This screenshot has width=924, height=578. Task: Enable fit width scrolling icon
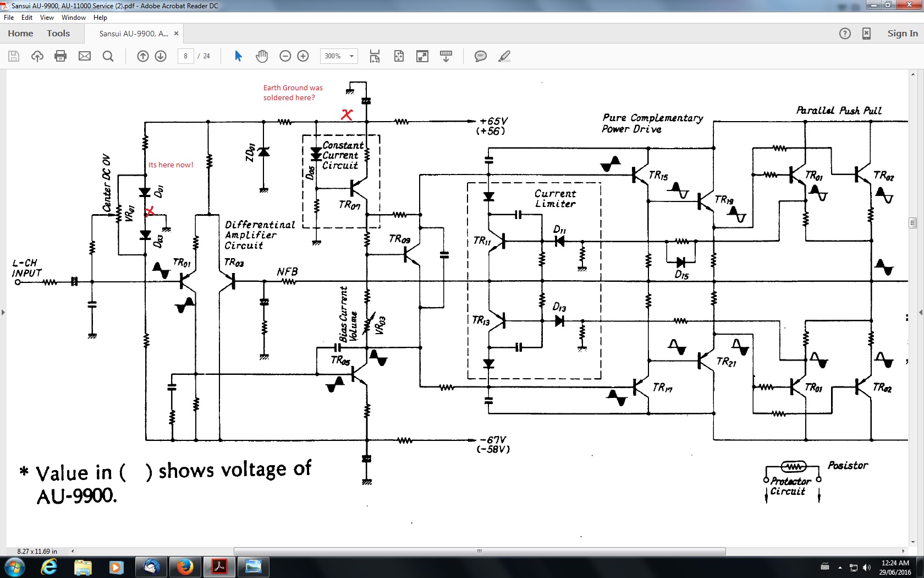pos(375,56)
